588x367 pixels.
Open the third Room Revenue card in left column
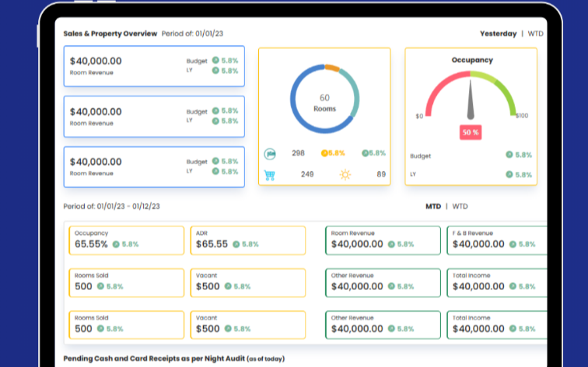(154, 167)
